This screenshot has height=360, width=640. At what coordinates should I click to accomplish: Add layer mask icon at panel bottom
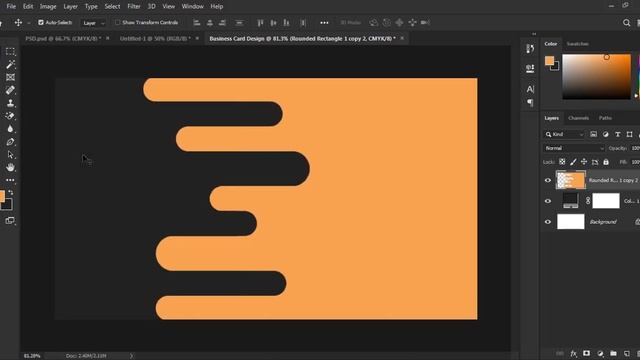pos(587,353)
